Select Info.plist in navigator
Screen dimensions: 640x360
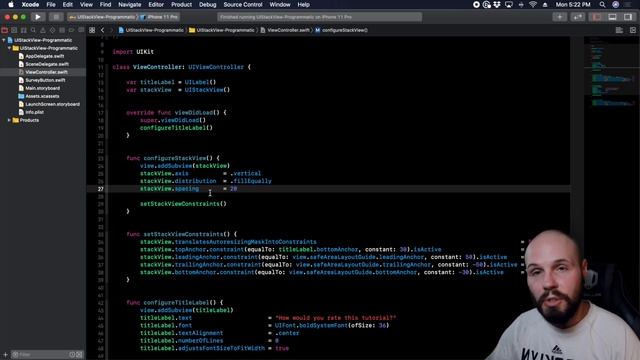coord(34,112)
